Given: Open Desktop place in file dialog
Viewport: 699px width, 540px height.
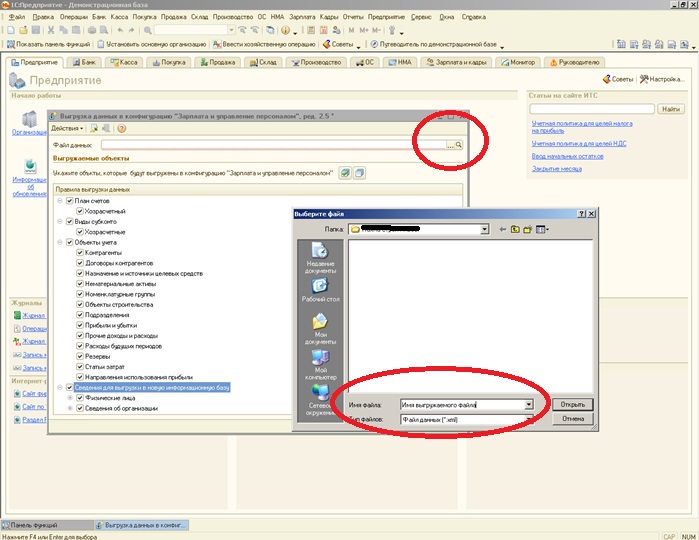Looking at the screenshot, I should tap(320, 290).
